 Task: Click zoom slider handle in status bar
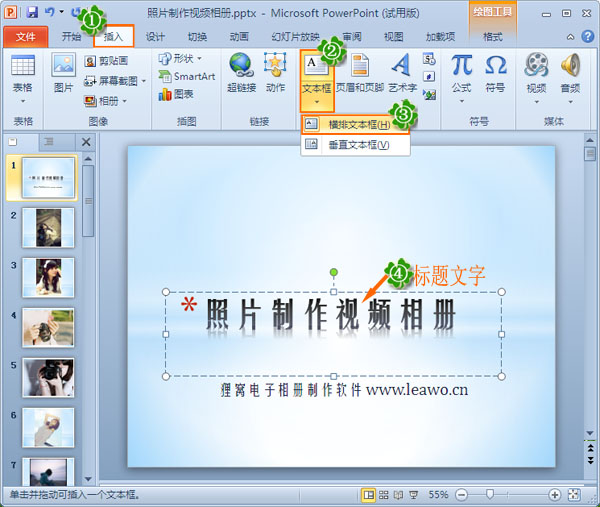[x=490, y=494]
